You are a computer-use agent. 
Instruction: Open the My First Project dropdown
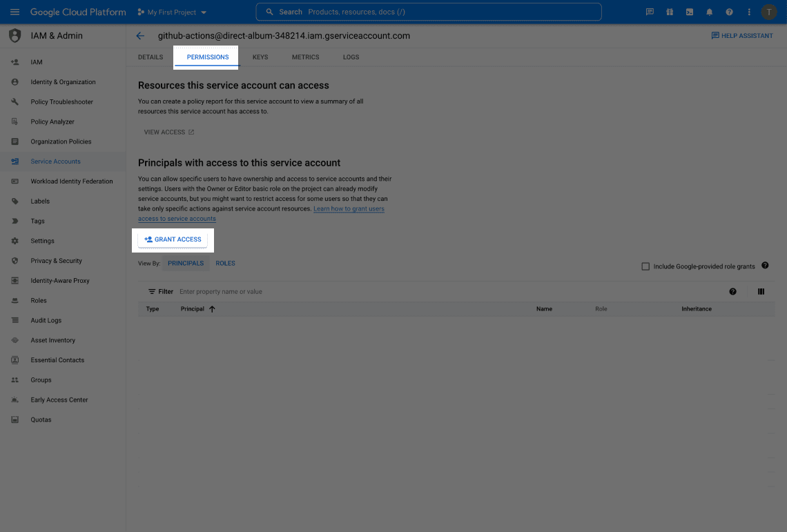[172, 12]
